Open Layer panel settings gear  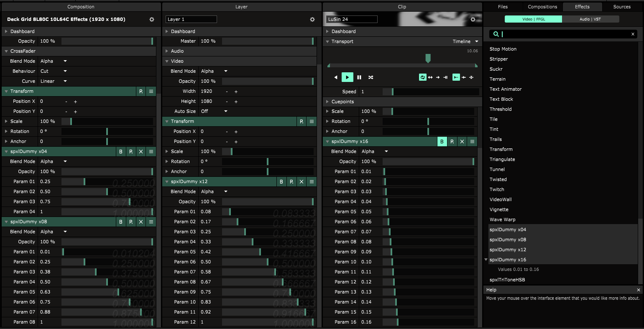(312, 20)
